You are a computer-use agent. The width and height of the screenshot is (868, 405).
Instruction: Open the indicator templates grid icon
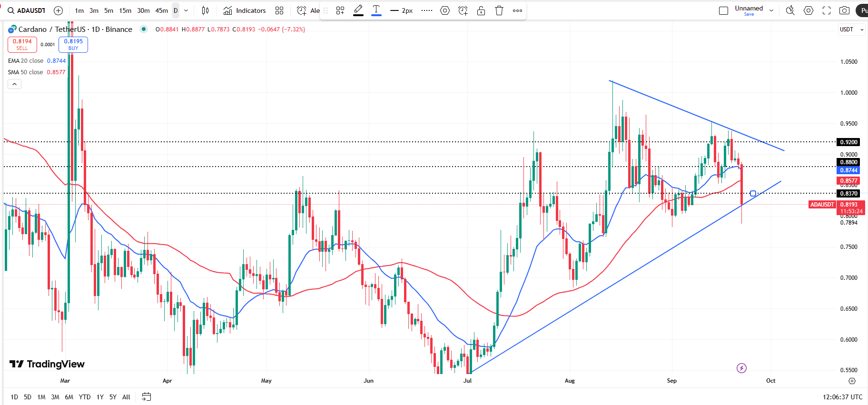coord(279,10)
